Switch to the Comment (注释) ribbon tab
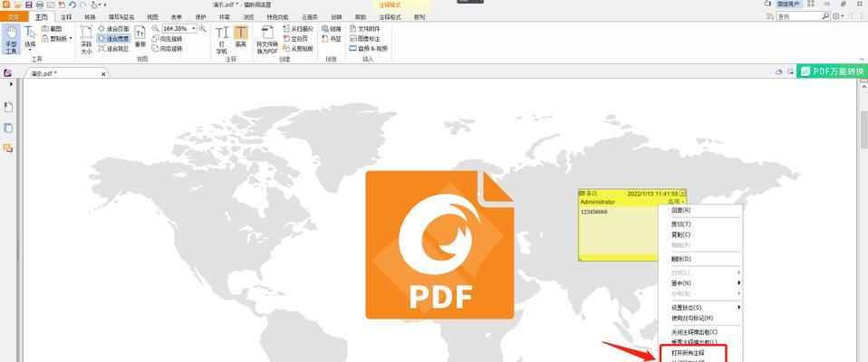The width and height of the screenshot is (868, 362). 66,17
